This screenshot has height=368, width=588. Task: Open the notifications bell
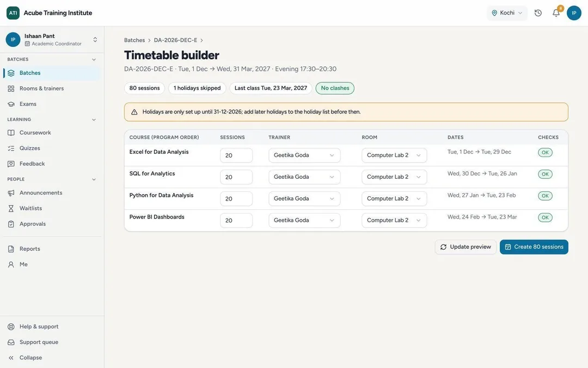pos(556,13)
